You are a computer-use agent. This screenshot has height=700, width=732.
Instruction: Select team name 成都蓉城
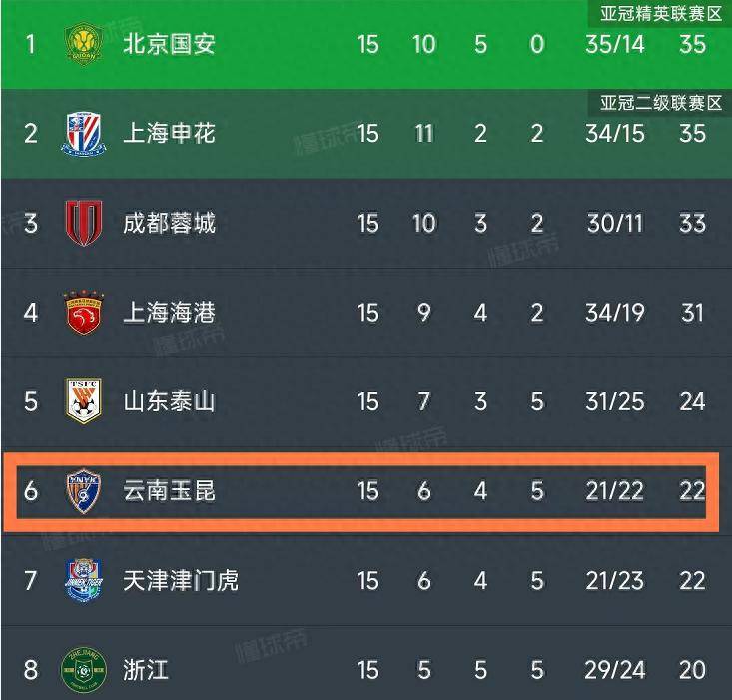pyautogui.click(x=169, y=223)
